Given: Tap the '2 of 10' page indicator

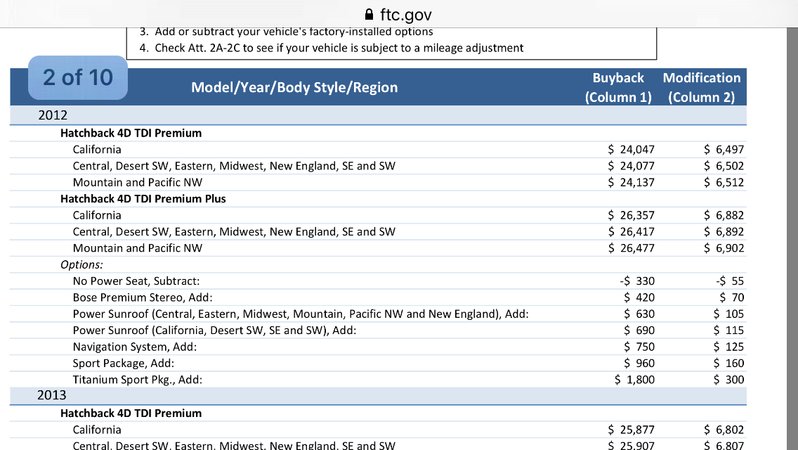Looking at the screenshot, I should [x=78, y=77].
